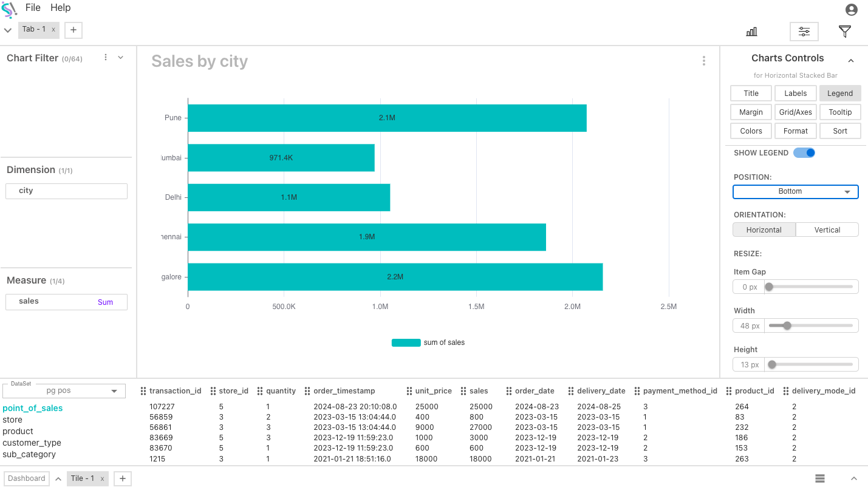The image size is (868, 490).
Task: Open the user account profile icon
Action: pos(852,10)
